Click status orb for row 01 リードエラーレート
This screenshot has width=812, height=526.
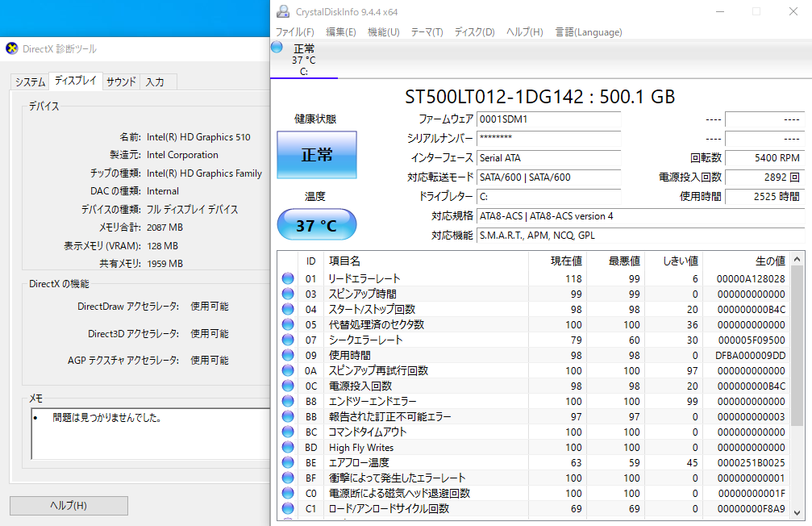coord(288,278)
